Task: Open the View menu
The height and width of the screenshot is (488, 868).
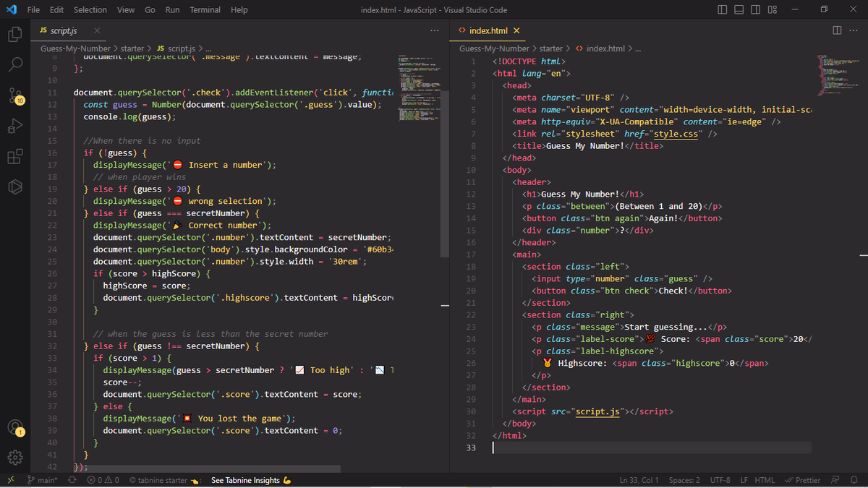Action: pos(126,9)
